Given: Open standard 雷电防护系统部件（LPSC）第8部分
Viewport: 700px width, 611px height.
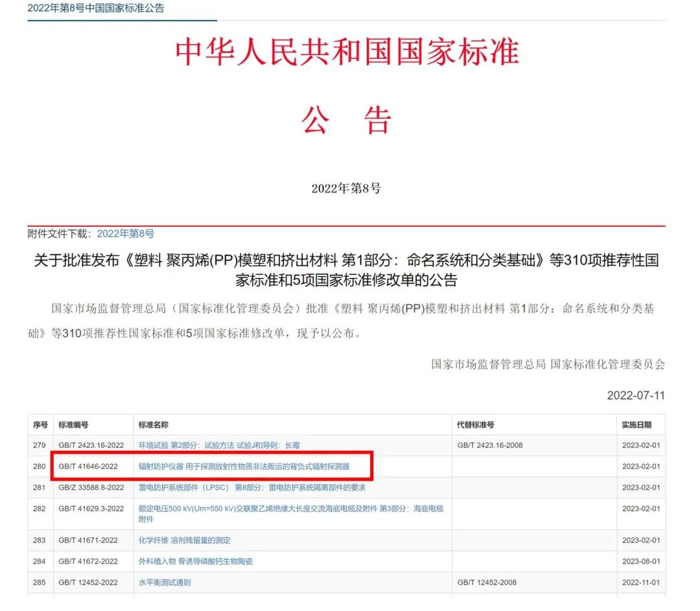Looking at the screenshot, I should coord(251,487).
